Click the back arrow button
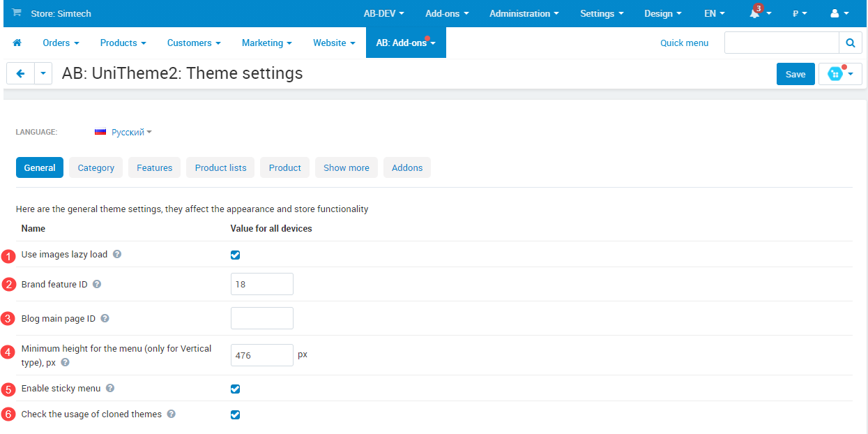868x434 pixels. 21,73
